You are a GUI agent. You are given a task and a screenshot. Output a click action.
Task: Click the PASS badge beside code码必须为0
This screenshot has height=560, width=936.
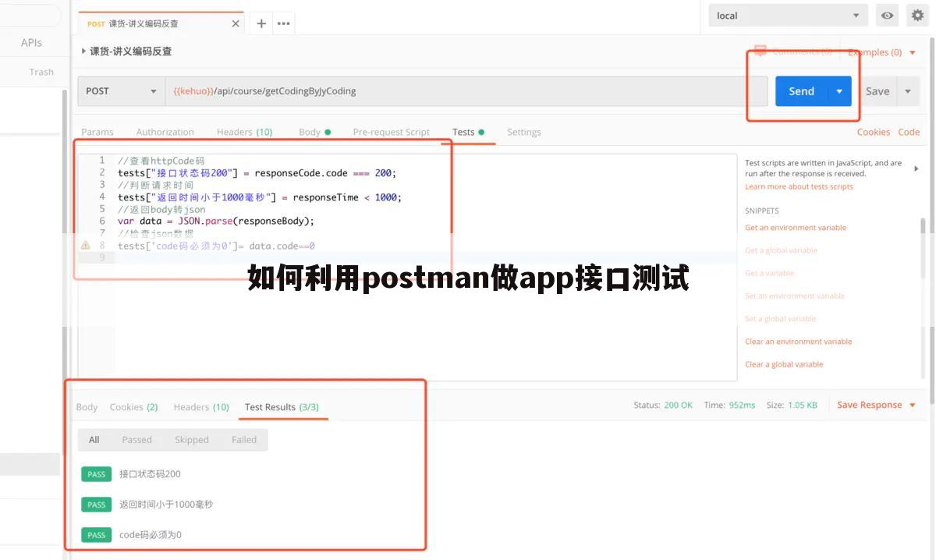[x=97, y=535]
